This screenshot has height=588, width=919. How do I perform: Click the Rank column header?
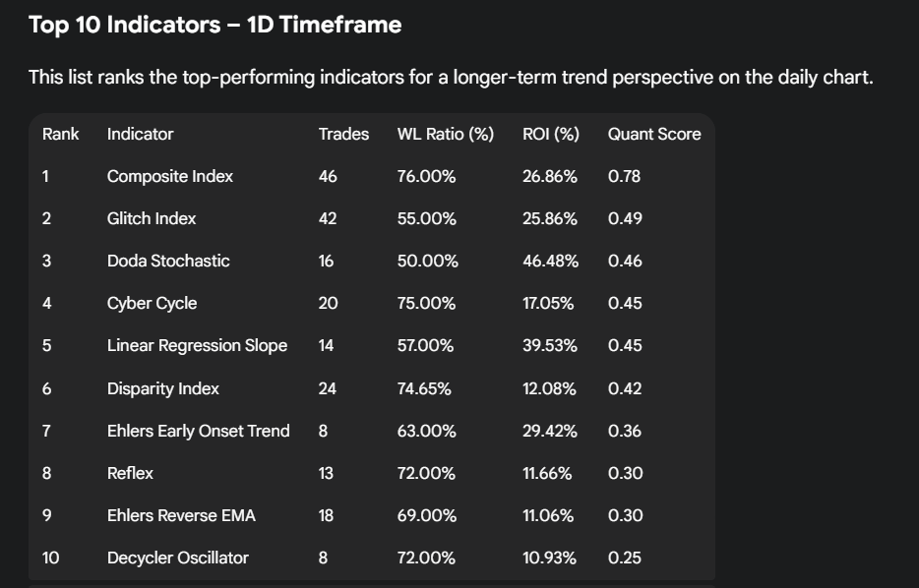pos(61,134)
